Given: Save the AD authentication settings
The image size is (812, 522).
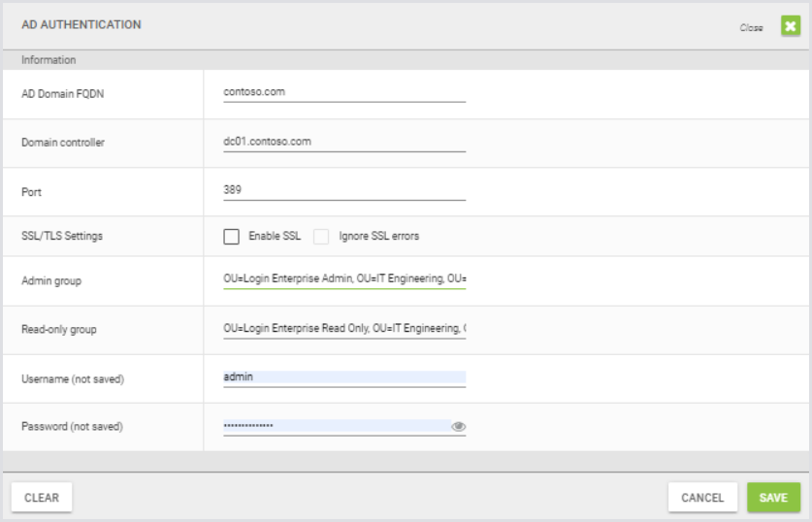Looking at the screenshot, I should 773,498.
